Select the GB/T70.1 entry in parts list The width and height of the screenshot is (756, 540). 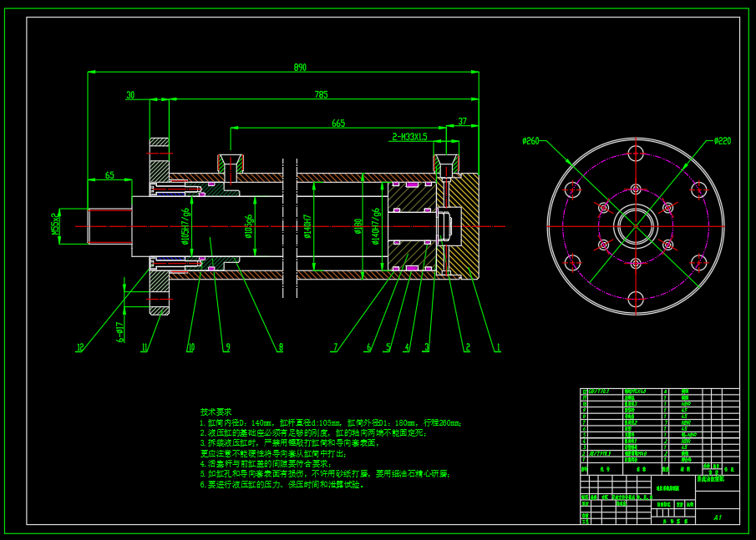point(599,391)
